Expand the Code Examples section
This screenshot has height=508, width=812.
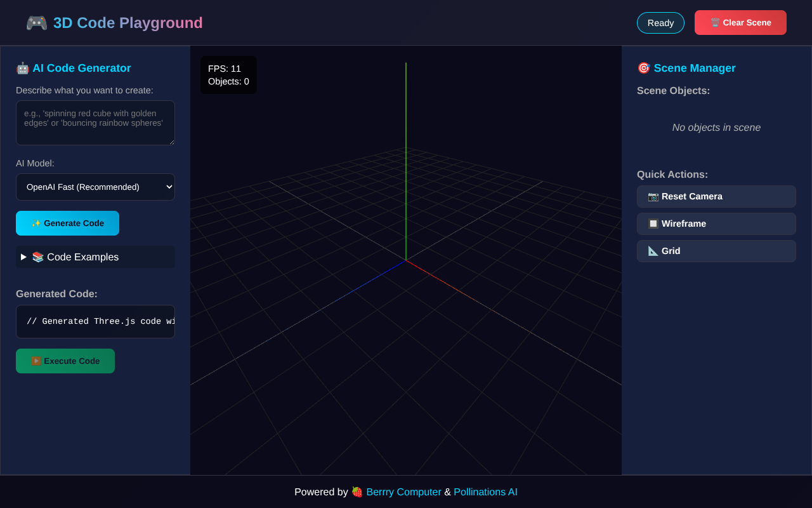click(x=95, y=257)
